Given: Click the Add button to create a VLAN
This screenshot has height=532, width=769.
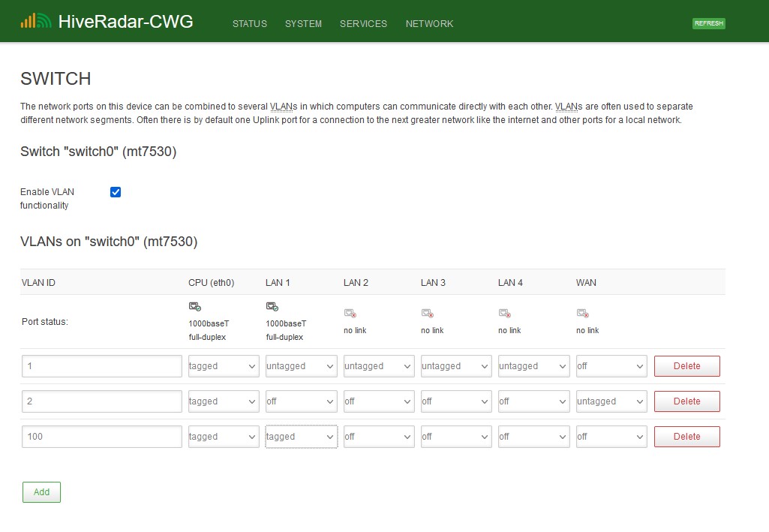Looking at the screenshot, I should point(41,492).
